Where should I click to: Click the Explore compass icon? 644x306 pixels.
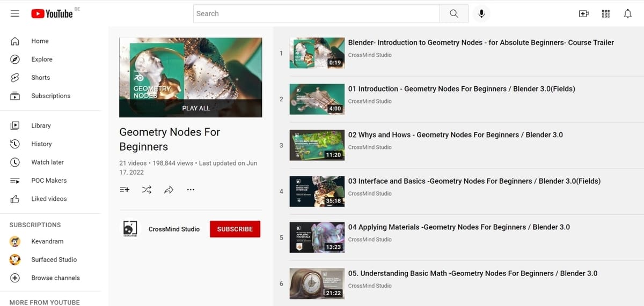(x=15, y=59)
